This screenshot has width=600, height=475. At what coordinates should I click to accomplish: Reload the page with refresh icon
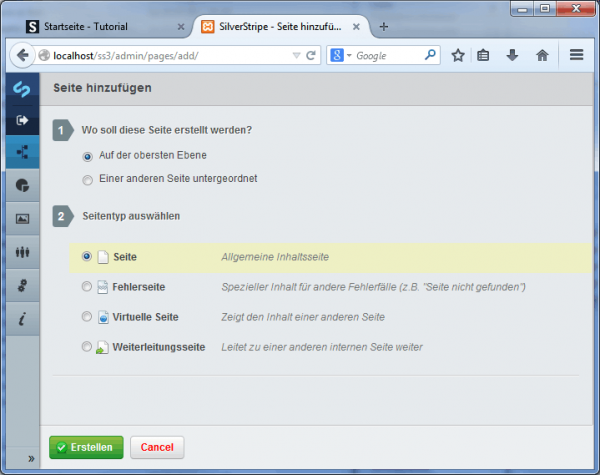click(x=311, y=55)
